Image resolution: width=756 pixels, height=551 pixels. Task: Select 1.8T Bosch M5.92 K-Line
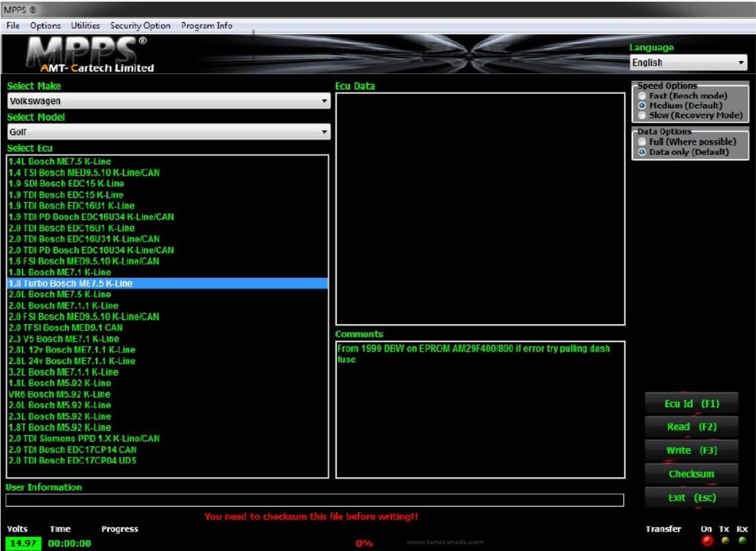(x=167, y=428)
